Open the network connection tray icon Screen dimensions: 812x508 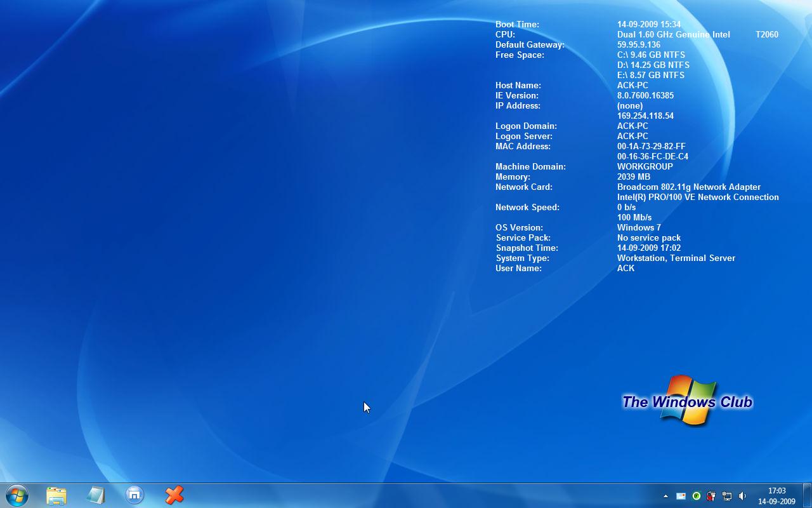coord(727,496)
